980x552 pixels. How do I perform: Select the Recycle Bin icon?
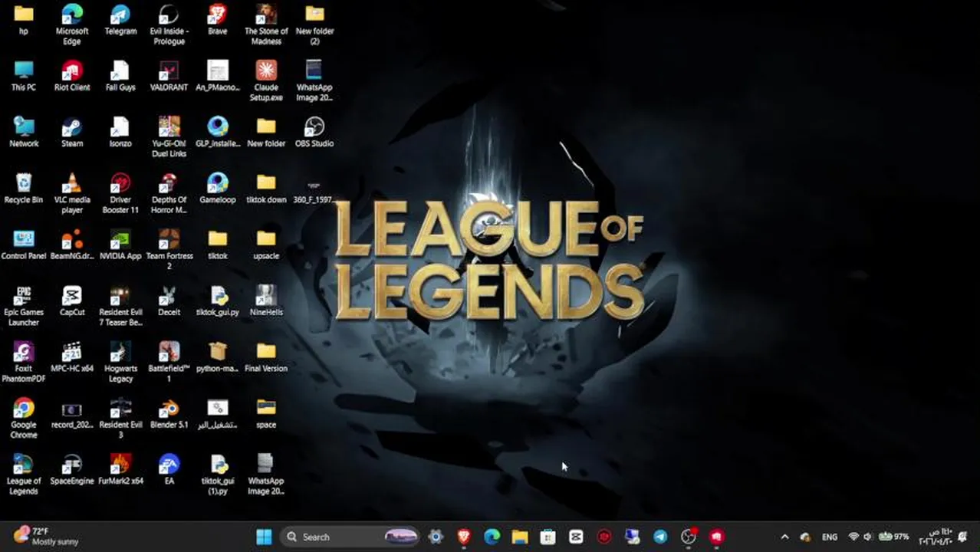point(24,188)
